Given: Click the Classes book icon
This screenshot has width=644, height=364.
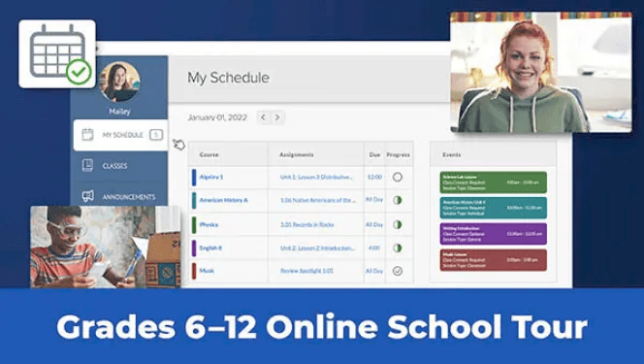Looking at the screenshot, I should click(x=87, y=165).
